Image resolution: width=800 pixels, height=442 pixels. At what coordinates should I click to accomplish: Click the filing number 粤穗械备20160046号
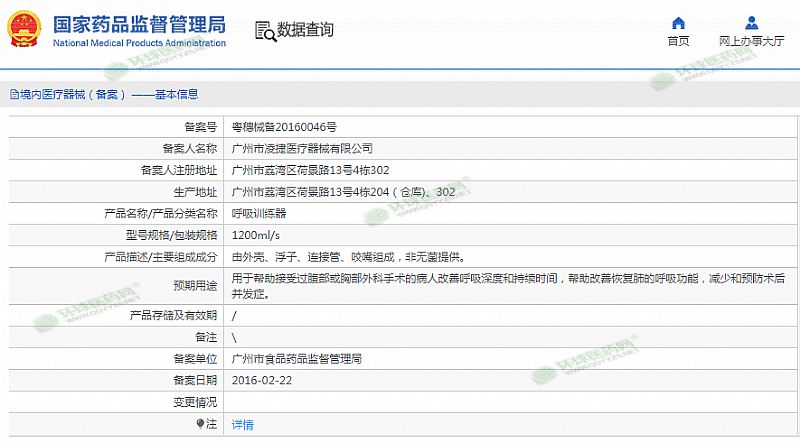coord(284,127)
